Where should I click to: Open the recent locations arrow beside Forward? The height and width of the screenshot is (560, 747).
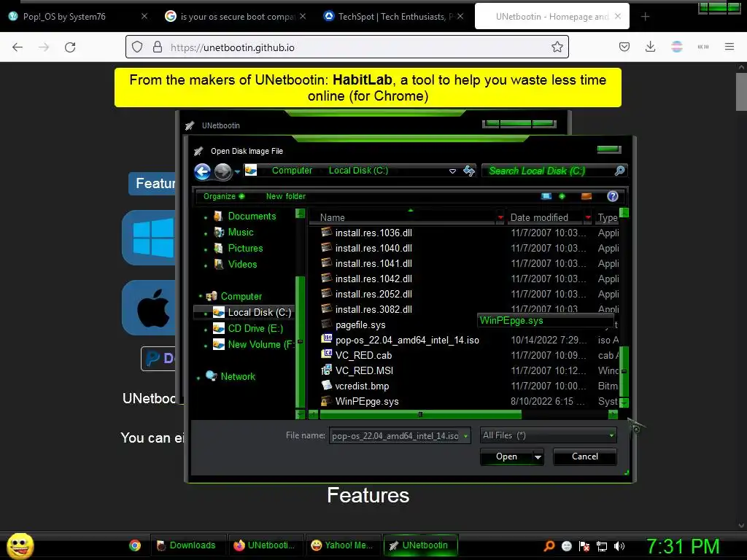[237, 172]
